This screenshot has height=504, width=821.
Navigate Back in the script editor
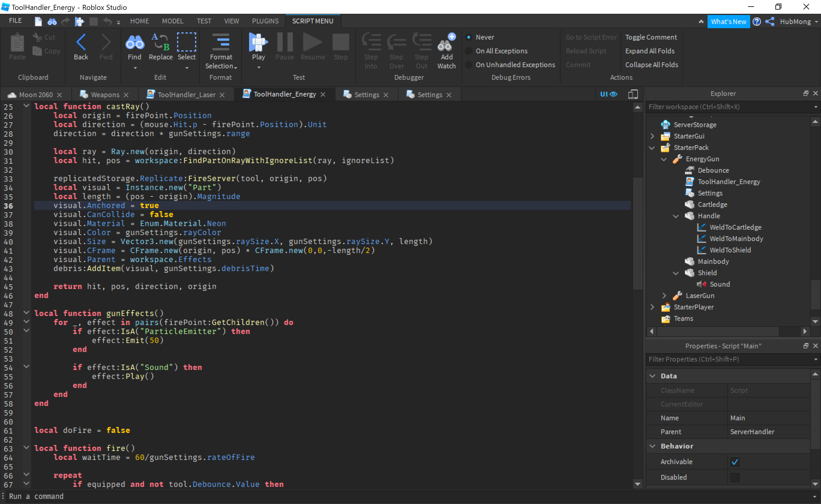81,43
